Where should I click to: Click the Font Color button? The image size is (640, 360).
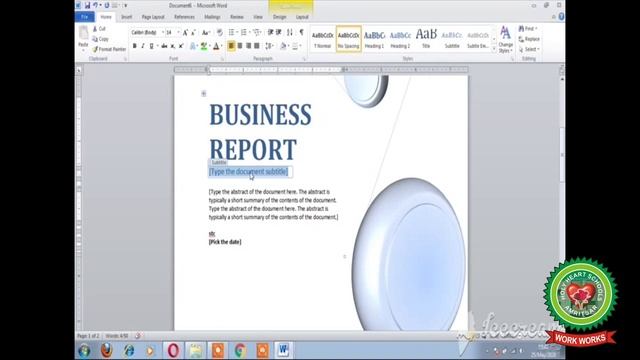[216, 46]
